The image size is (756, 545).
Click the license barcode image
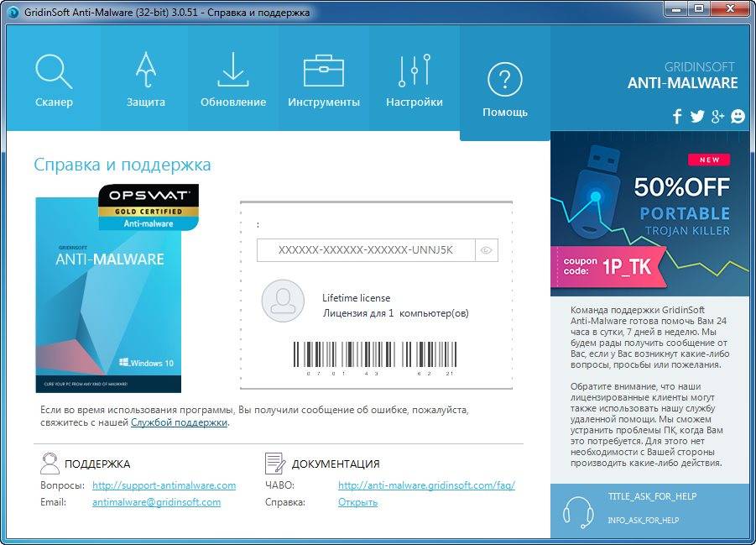click(x=374, y=359)
